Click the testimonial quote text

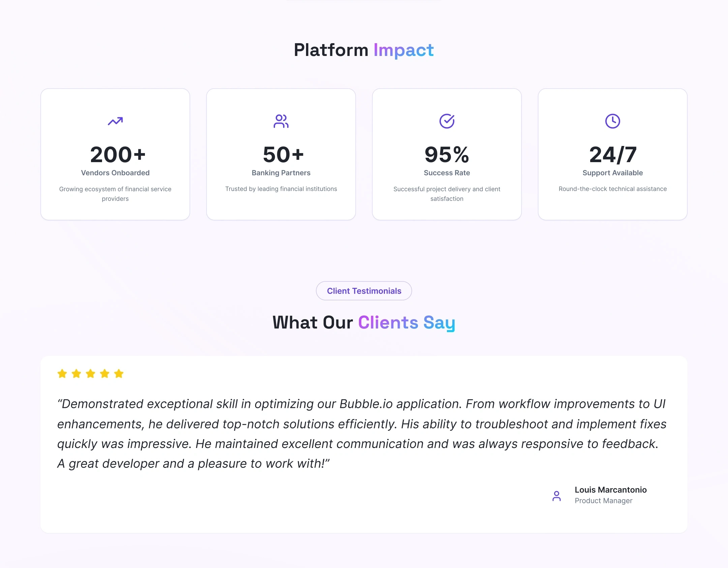(362, 434)
